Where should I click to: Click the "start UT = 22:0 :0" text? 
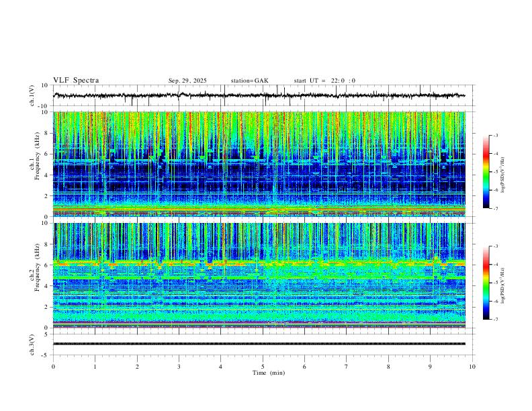324,81
